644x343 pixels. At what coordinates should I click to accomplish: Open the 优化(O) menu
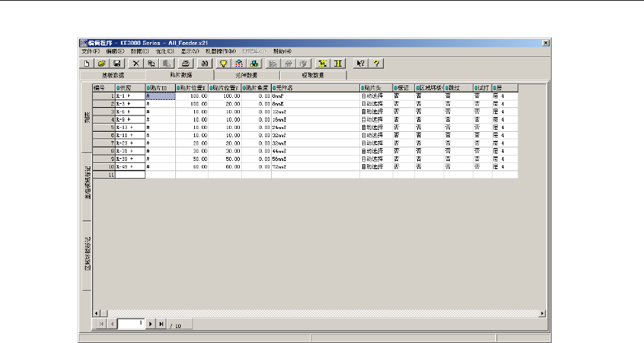164,52
